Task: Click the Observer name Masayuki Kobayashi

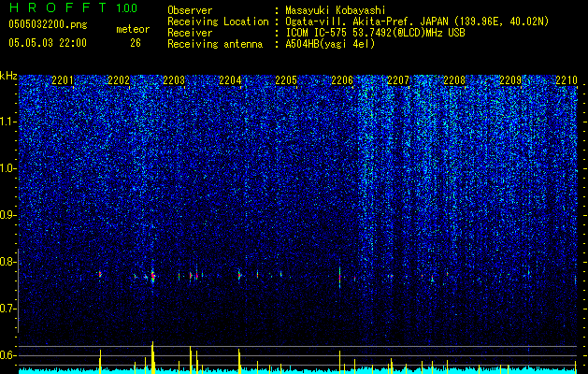Action: pyautogui.click(x=336, y=10)
